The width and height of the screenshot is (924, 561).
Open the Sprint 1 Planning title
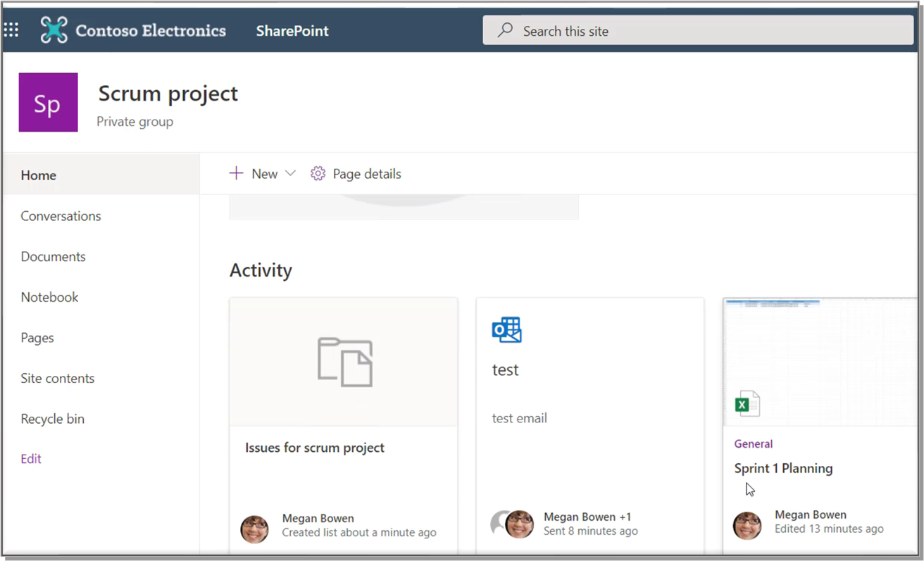click(x=783, y=468)
